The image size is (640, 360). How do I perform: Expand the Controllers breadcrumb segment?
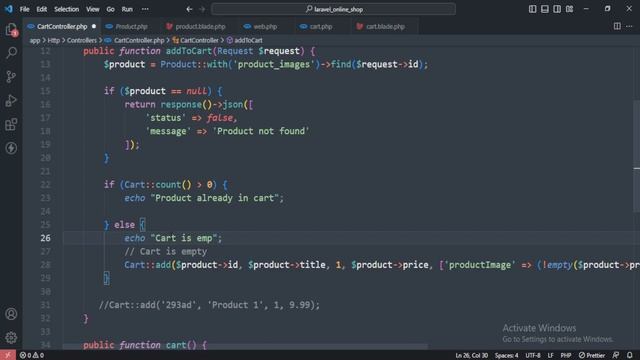point(82,40)
